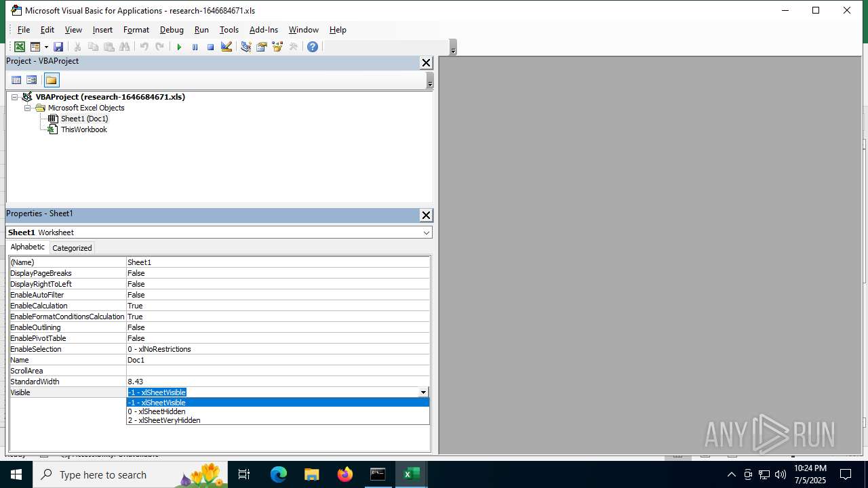
Task: Select ThisWorkbook in project tree
Action: pos(84,129)
